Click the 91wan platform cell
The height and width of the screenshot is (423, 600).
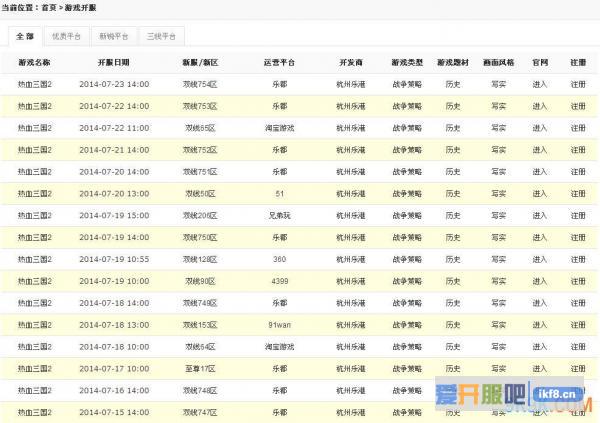coord(280,325)
